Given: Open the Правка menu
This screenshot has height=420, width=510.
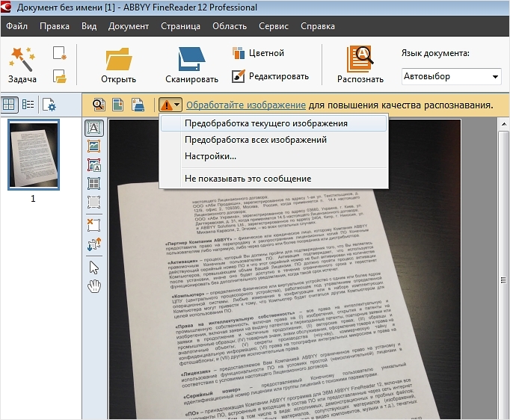Looking at the screenshot, I should click(55, 26).
